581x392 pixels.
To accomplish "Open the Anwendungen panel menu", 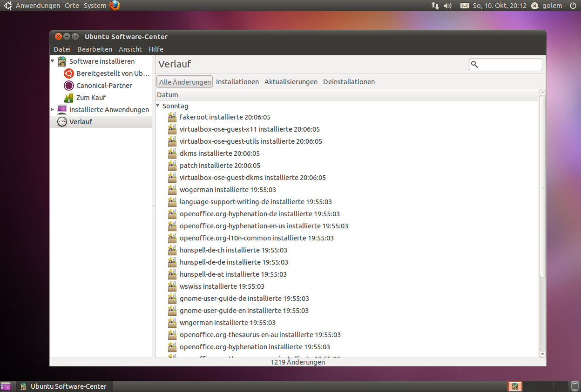I will tap(38, 6).
